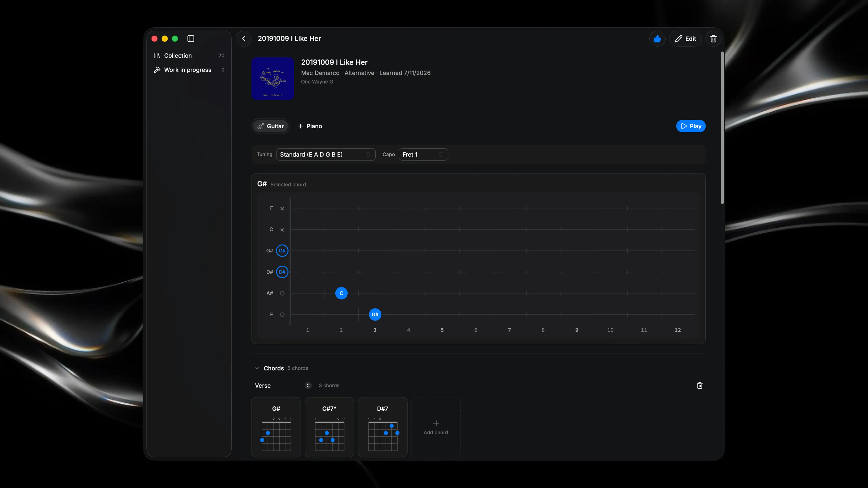The width and height of the screenshot is (868, 488).
Task: Click the plus icon beside Piano
Action: click(x=300, y=126)
